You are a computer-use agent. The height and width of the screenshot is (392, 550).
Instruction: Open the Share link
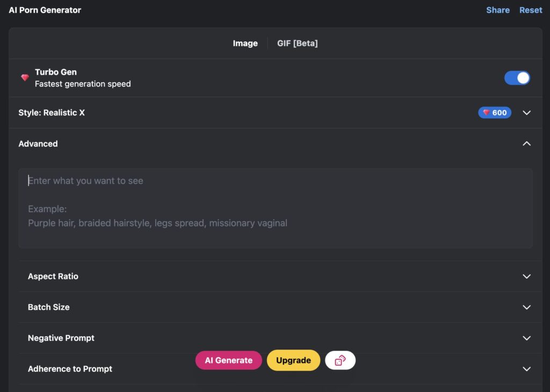coord(498,10)
